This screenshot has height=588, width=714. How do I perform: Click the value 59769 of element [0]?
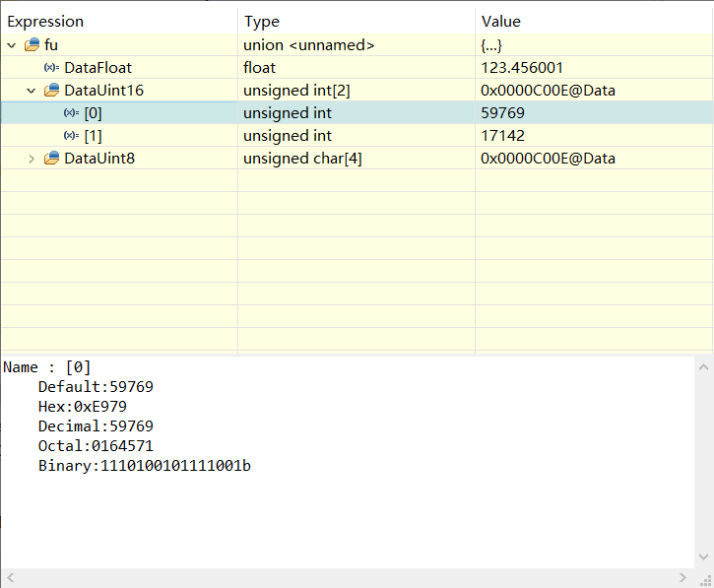point(502,113)
